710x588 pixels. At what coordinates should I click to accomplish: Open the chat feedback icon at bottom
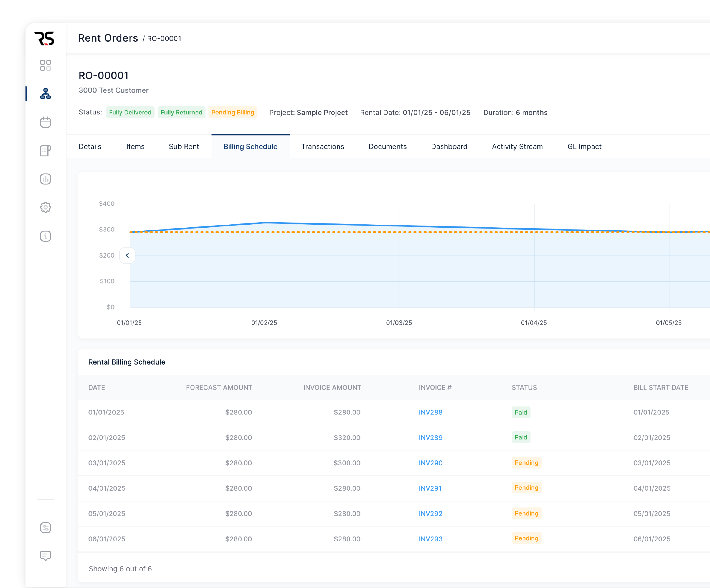pyautogui.click(x=46, y=556)
